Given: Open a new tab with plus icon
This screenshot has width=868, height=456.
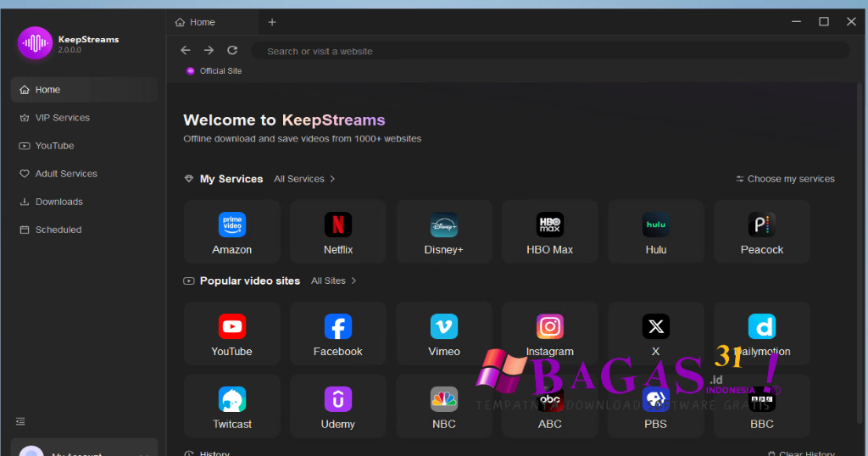Looking at the screenshot, I should click(x=272, y=22).
